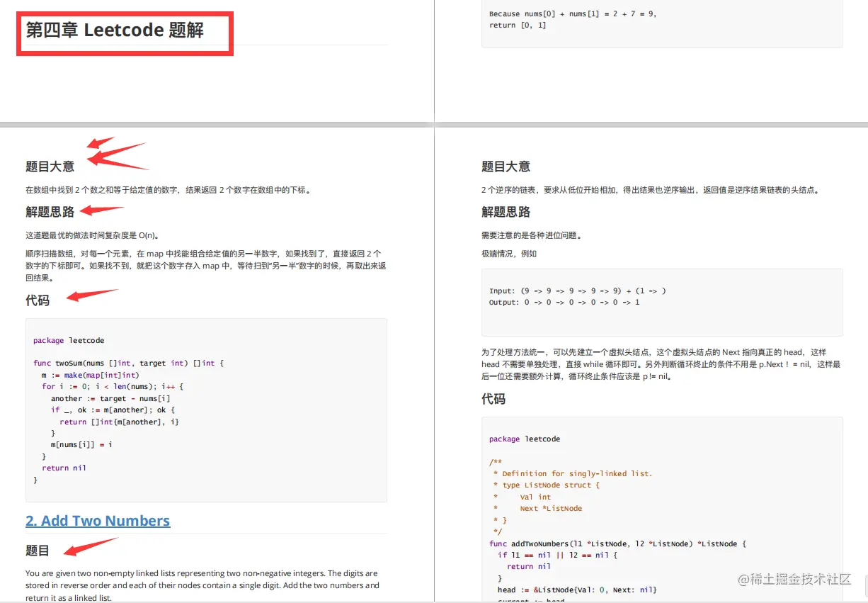Viewport: 868px width, 603px height.
Task: Click the 'm[nums[i]] = i' line
Action: (81, 445)
